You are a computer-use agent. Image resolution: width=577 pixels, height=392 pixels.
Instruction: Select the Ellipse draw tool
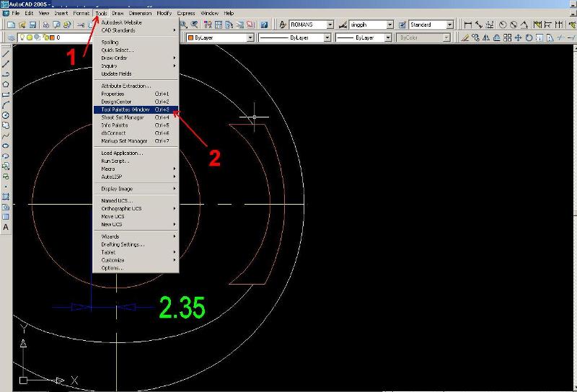[6, 146]
